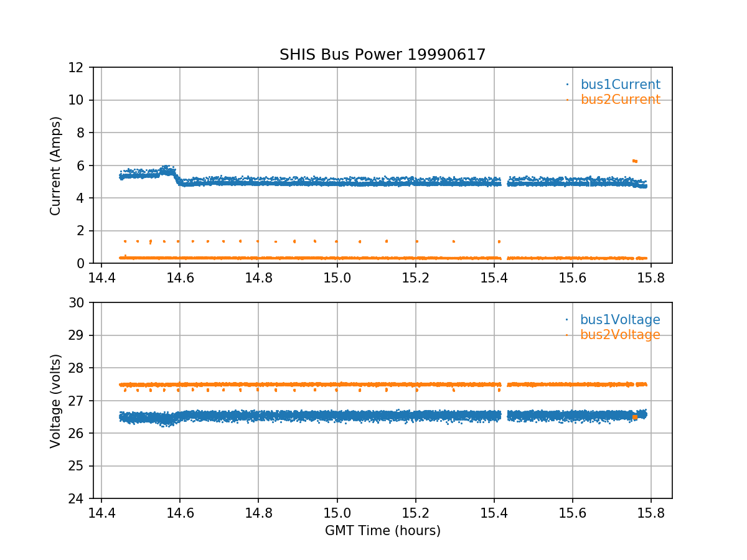Click the bus2Voltage legend entry
The image size is (747, 560).
pos(620,335)
